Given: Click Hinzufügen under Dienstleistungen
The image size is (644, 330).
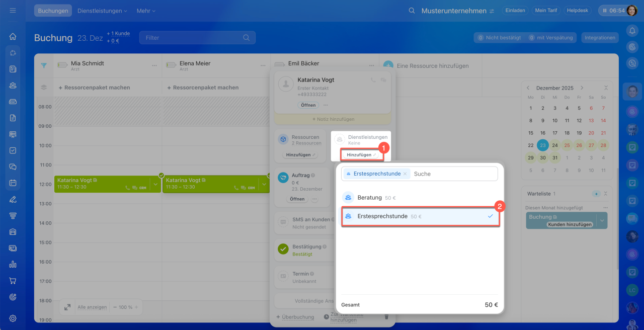Looking at the screenshot, I should tap(361, 155).
